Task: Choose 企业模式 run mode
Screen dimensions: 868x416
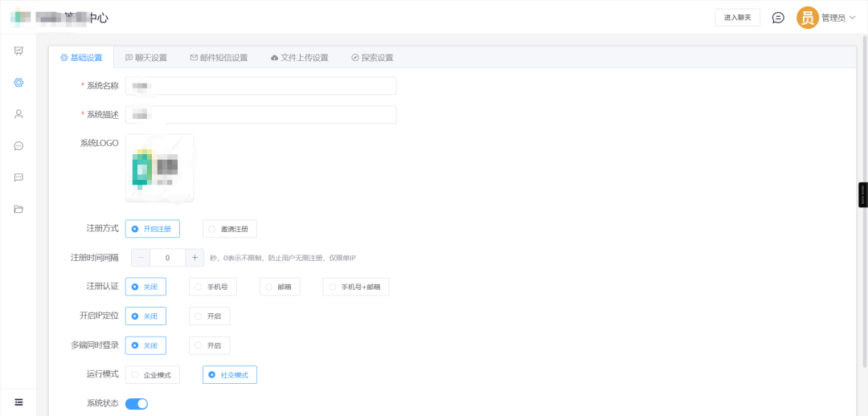Action: 152,375
